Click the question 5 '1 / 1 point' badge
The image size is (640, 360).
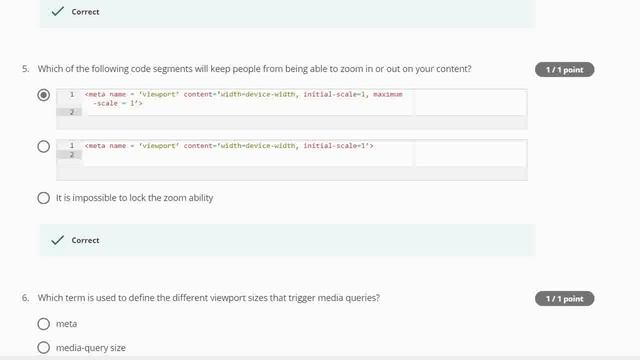[x=564, y=70]
